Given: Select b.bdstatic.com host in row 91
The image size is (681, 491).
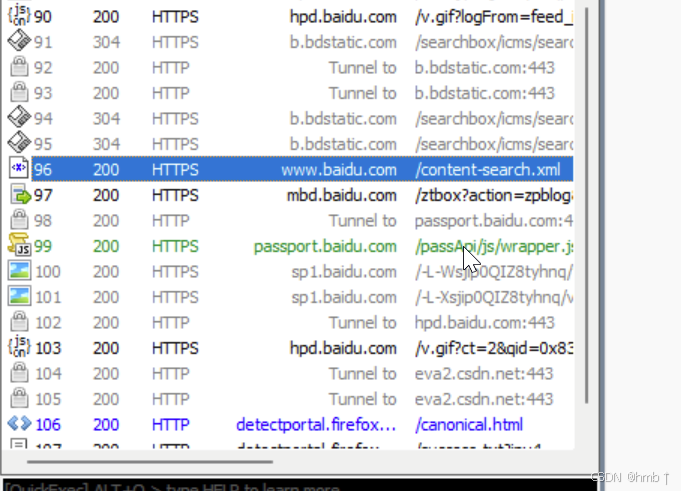Looking at the screenshot, I should click(x=343, y=42).
